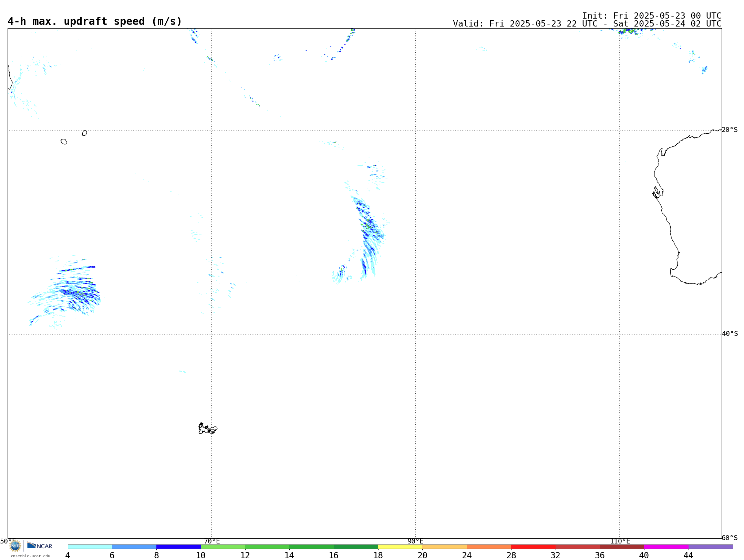The width and height of the screenshot is (744, 560).
Task: Click the colorbar tick label 10
Action: point(201,555)
